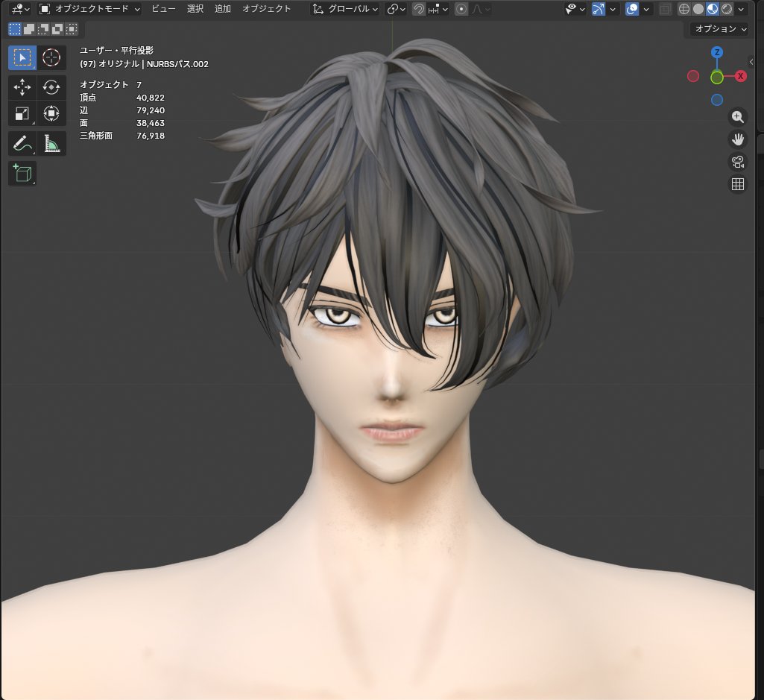Open the オブジェクト menu
The image size is (764, 700).
point(267,9)
